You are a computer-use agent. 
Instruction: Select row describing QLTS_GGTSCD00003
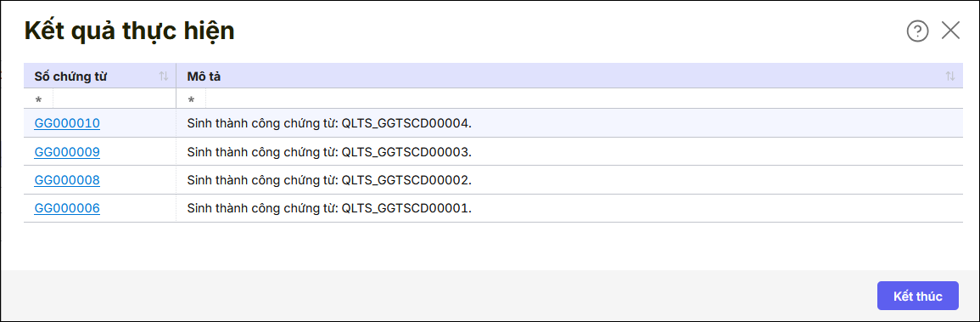coord(493,152)
